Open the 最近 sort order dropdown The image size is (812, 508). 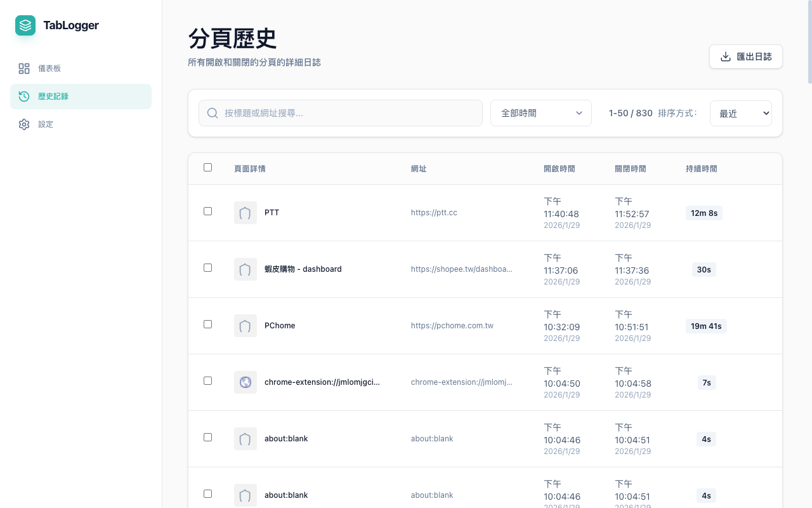740,112
